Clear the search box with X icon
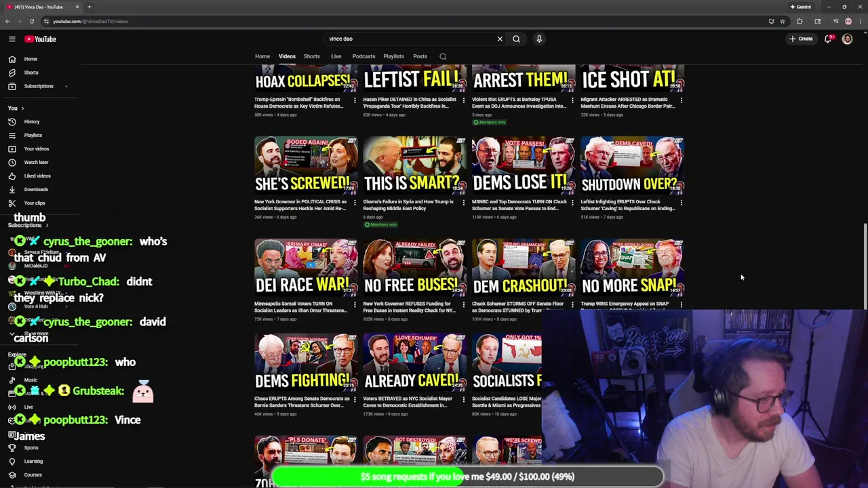 click(x=500, y=39)
